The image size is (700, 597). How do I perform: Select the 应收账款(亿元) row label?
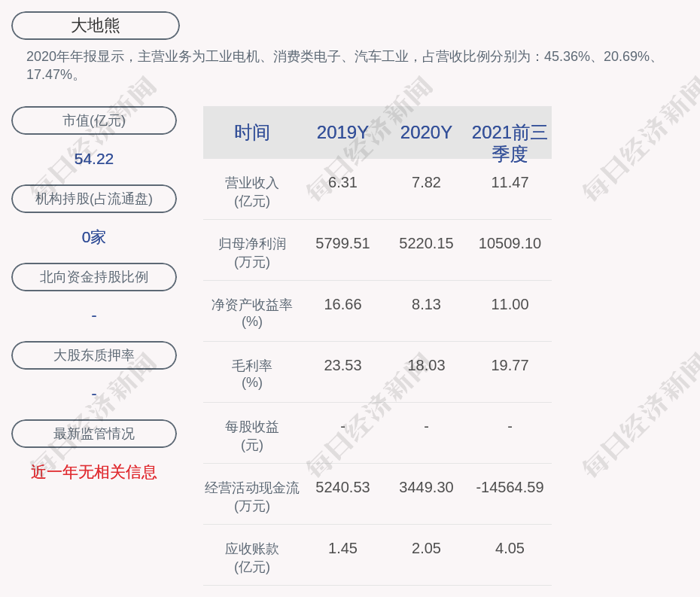click(x=251, y=558)
